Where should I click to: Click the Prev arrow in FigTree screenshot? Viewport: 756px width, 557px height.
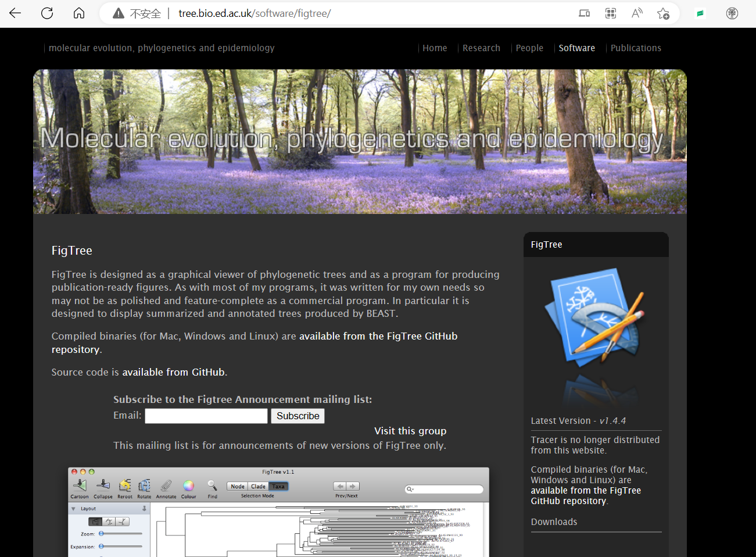(340, 486)
